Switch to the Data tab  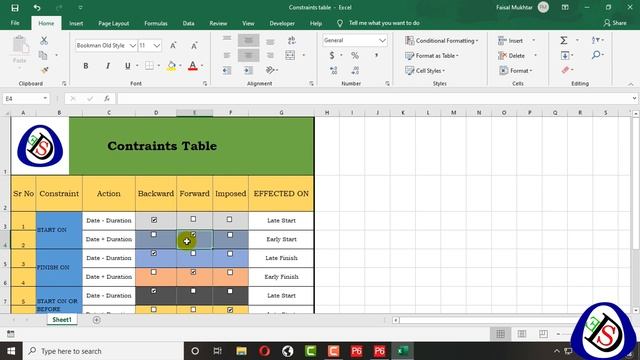pos(189,23)
